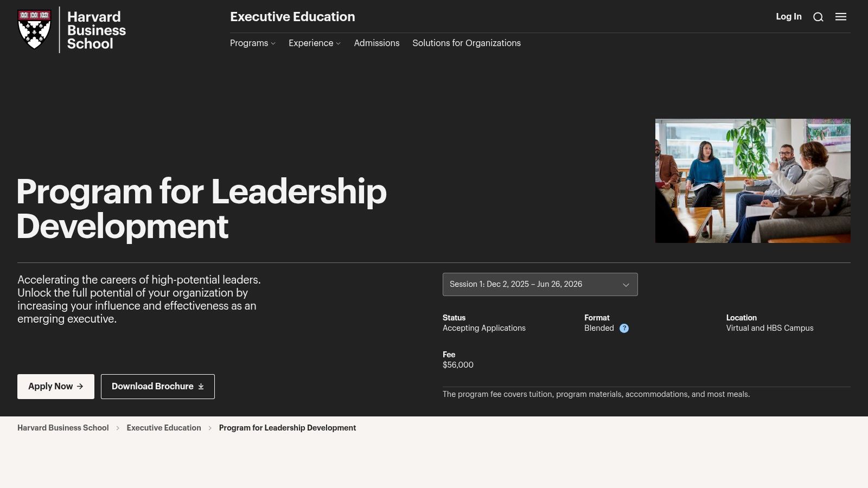This screenshot has width=868, height=488.
Task: Expand the Programs dropdown
Action: coord(252,43)
